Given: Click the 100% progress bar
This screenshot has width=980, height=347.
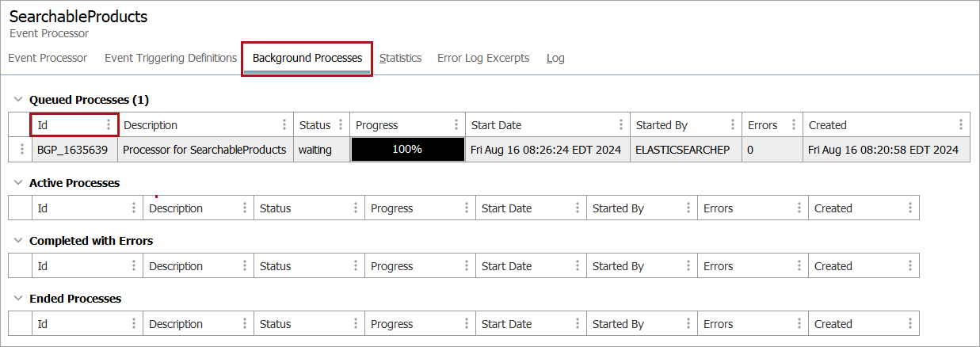Looking at the screenshot, I should pyautogui.click(x=407, y=149).
